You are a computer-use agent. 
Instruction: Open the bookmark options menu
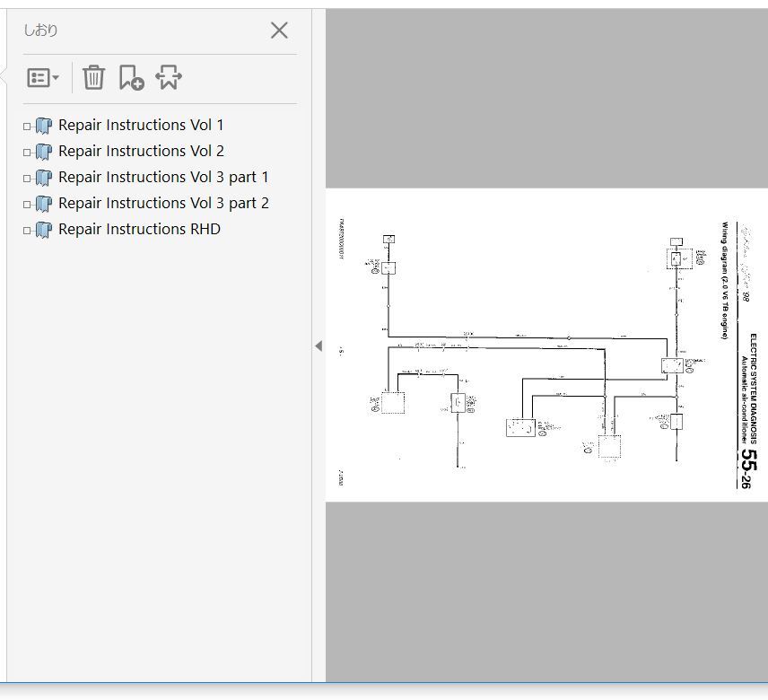pos(42,78)
